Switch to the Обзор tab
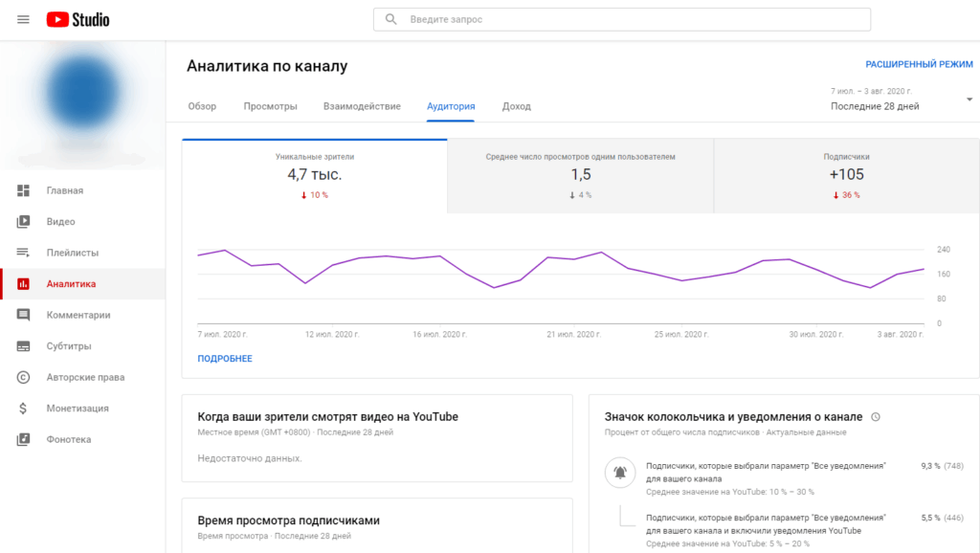Screen dimensions: 980x553 (x=202, y=106)
